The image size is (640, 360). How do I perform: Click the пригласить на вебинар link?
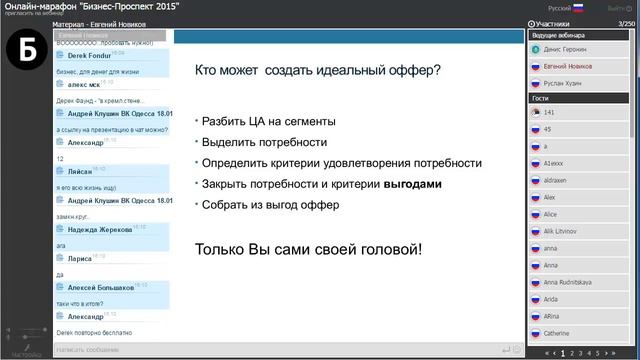tap(34, 13)
